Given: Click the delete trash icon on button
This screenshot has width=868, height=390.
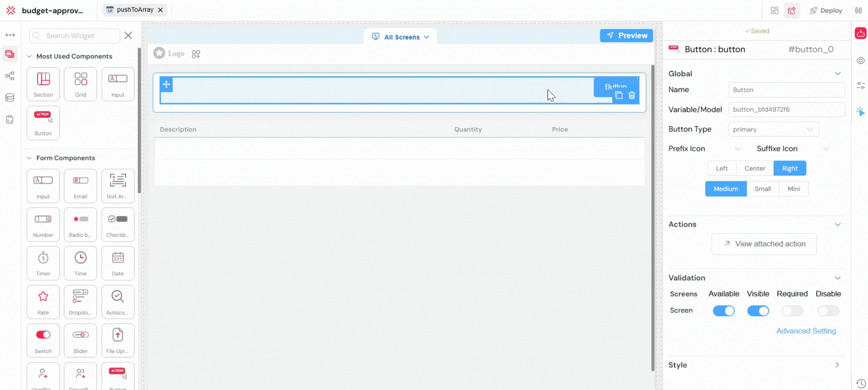Looking at the screenshot, I should pos(632,95).
